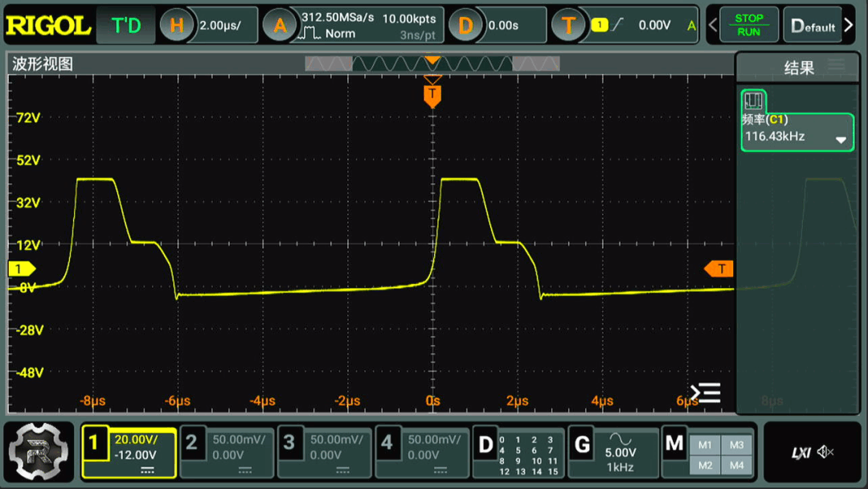Click the channel 3 coupling icon
This screenshot has height=489, width=868.
342,471
